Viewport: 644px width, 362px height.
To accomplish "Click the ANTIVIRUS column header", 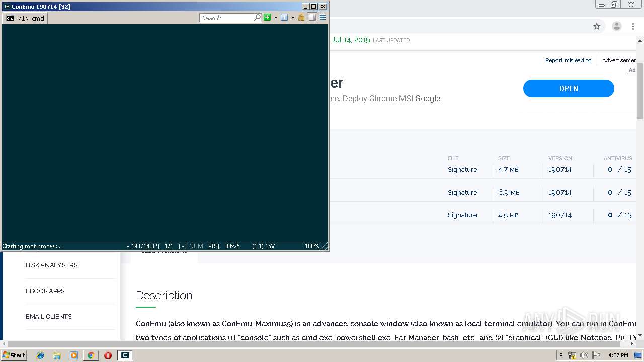I will click(x=618, y=158).
